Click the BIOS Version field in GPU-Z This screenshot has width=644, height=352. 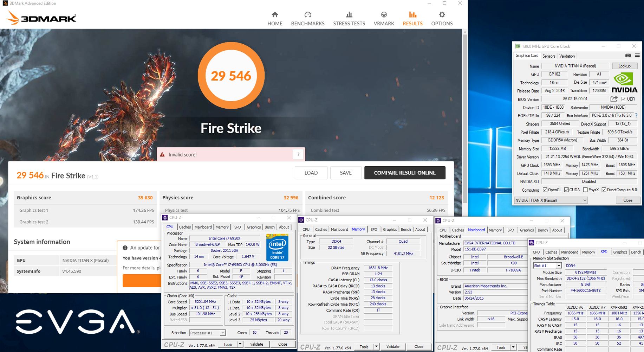point(575,99)
